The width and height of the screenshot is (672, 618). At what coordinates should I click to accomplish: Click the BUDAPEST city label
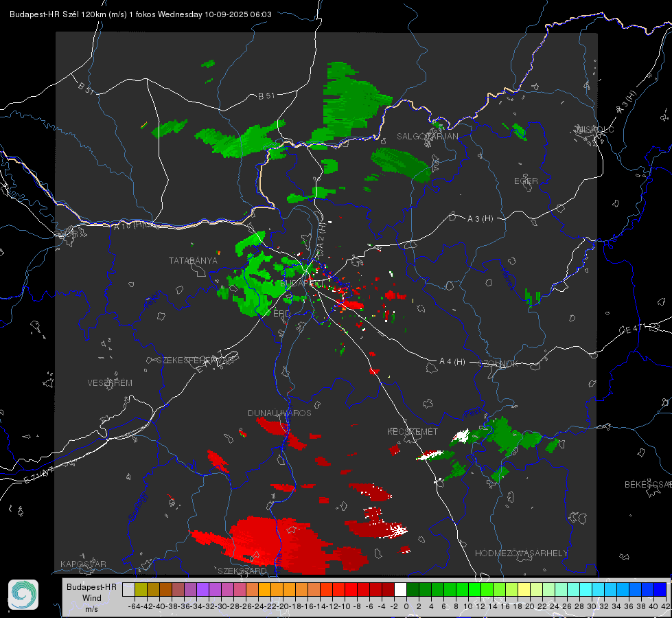coord(301,284)
